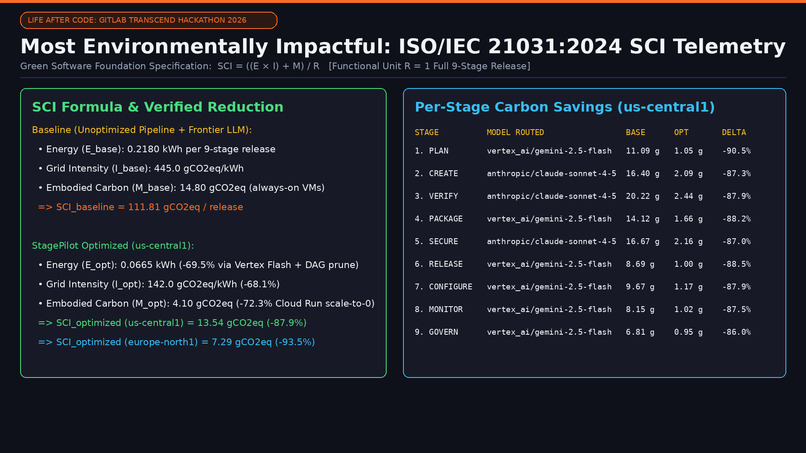This screenshot has height=453, width=806.
Task: Select the '8. MONITOR' stage row label
Action: [439, 310]
